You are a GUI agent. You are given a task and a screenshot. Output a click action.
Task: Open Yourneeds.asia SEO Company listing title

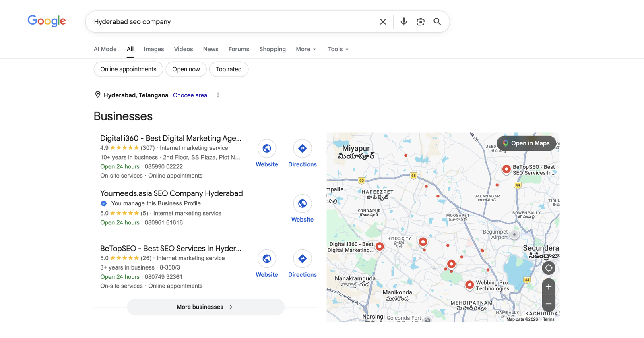[171, 193]
